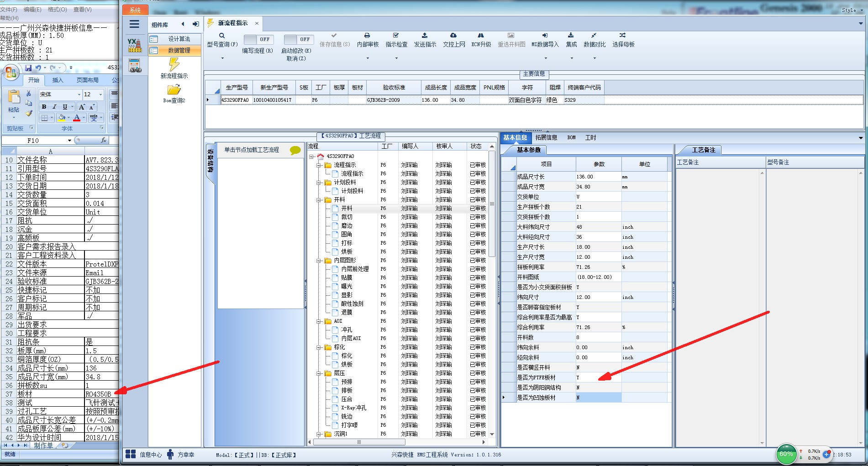Screen dimensions: 868x466
Task: Click MI数据导入 import icon
Action: click(545, 35)
